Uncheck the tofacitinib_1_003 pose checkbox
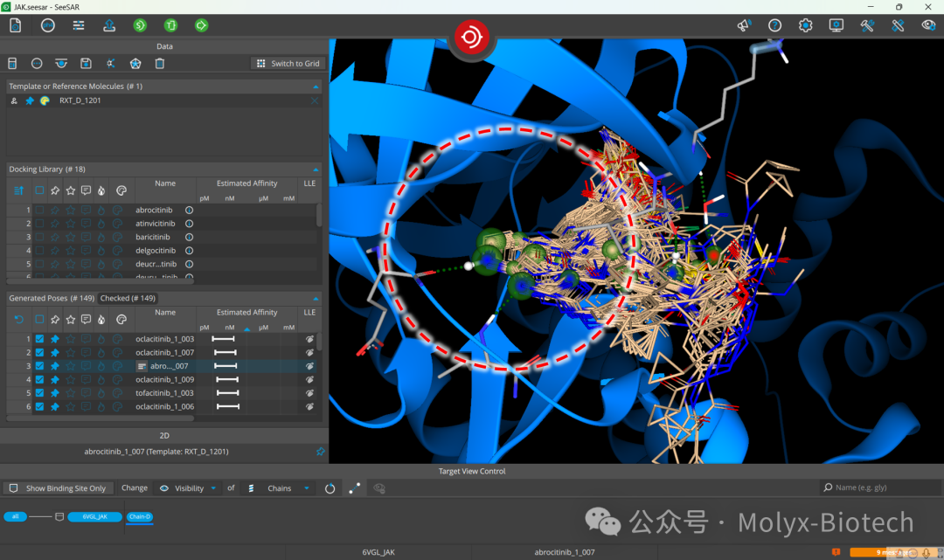944x560 pixels. pyautogui.click(x=39, y=393)
